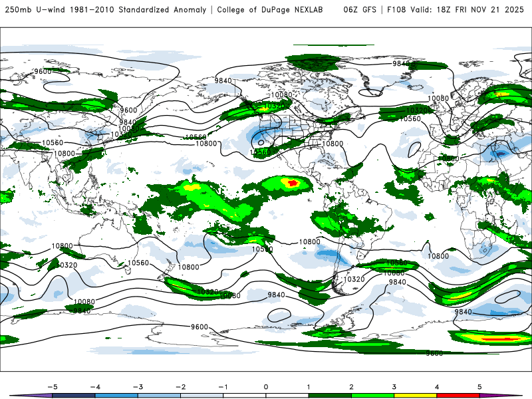Screen dimensions: 532x399
Task: Click the dark green 1 to 2 colorbar segment
Action: tap(330, 396)
